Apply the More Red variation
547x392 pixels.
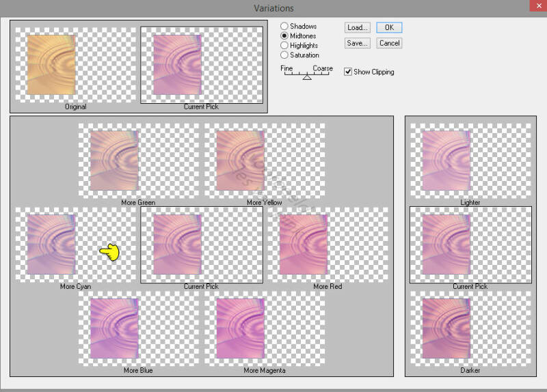(328, 244)
